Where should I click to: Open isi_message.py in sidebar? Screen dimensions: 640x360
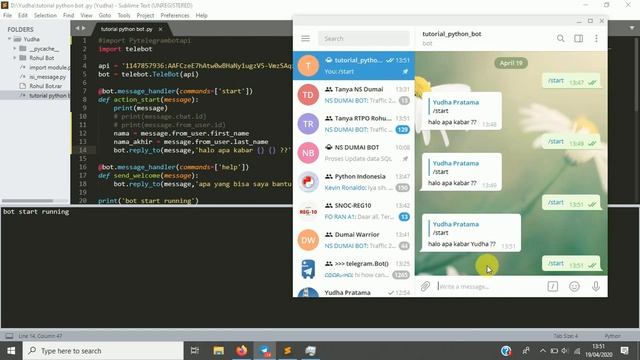coord(47,77)
